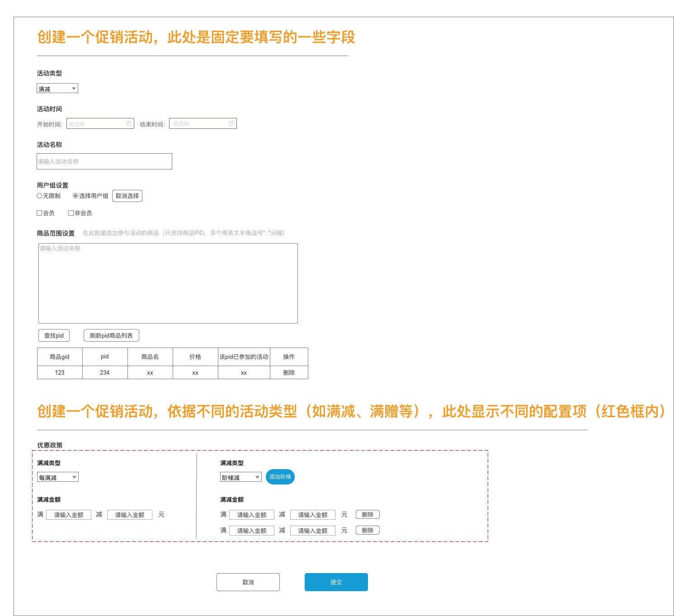Check the 会员 checkbox
This screenshot has height=616, width=674.
[39, 213]
